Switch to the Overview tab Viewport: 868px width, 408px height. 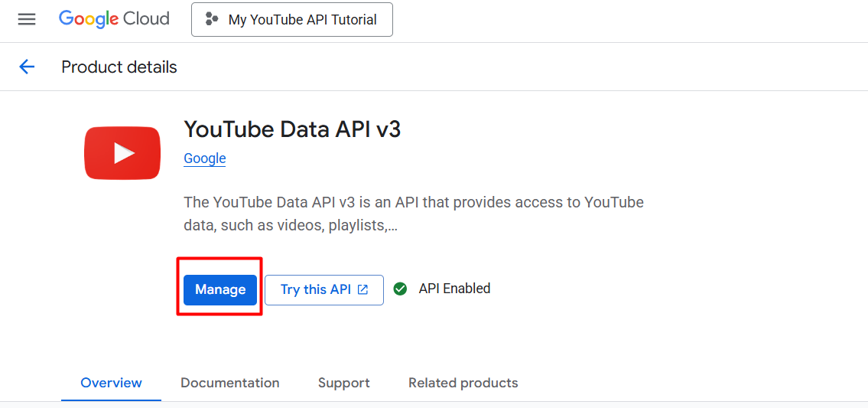click(111, 383)
